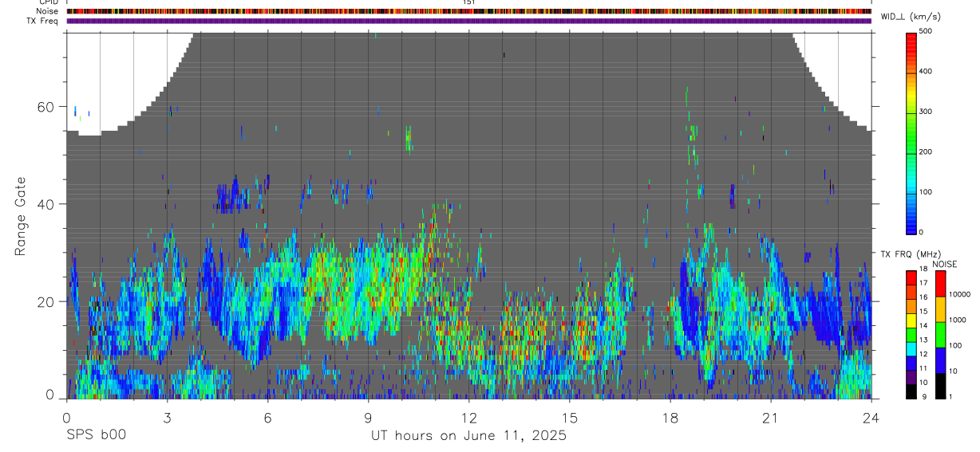The image size is (980, 452).
Task: Click the multicolored Noise strip at the top
Action: [468, 11]
